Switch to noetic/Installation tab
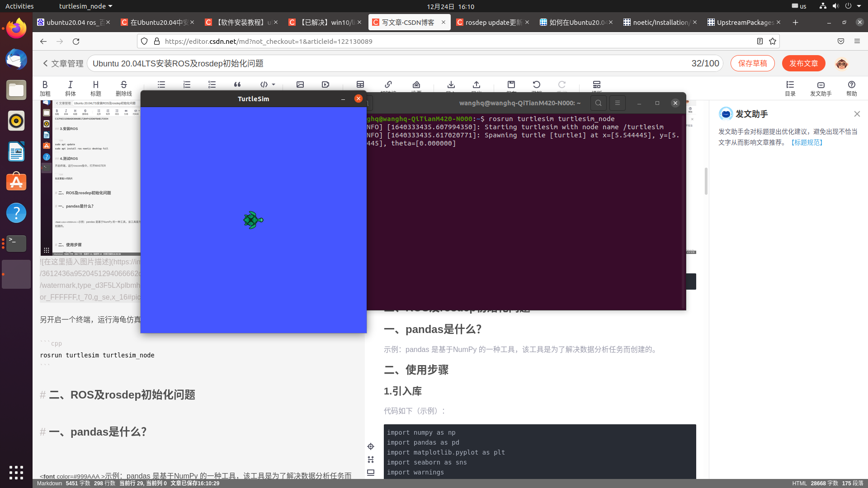 (x=660, y=22)
